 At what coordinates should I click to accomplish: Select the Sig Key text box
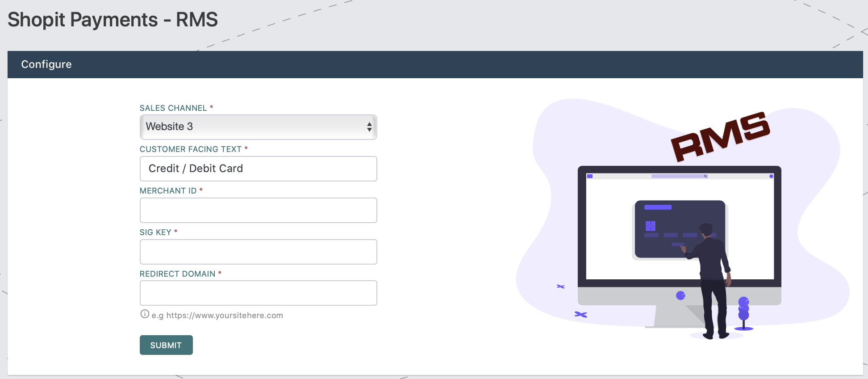click(x=258, y=252)
